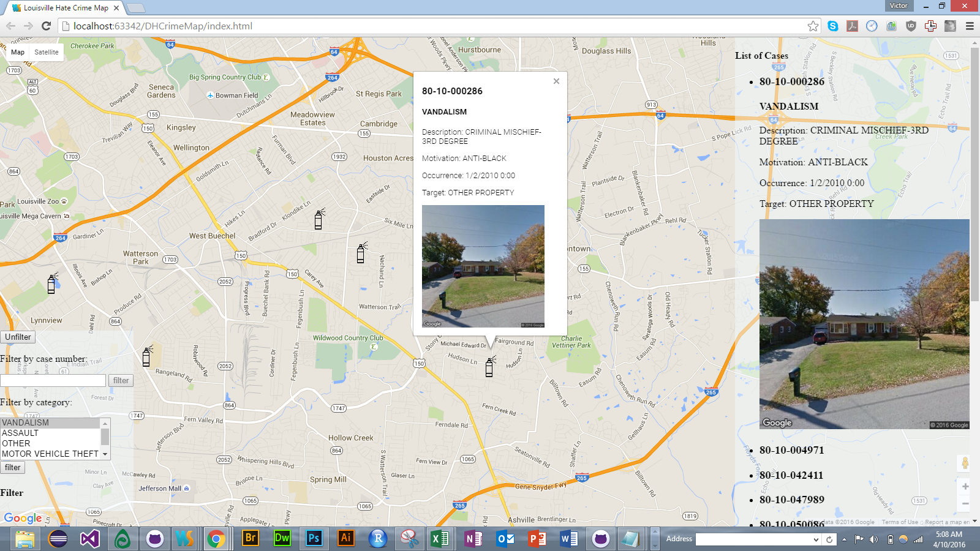The image size is (980, 551).
Task: Go back to previous page
Action: pos(10,26)
